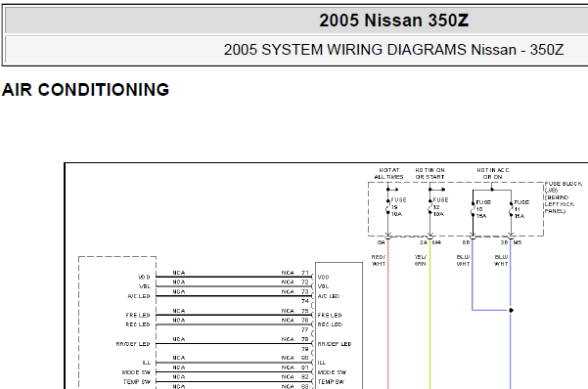Screen dimensions: 588x389
Task: Click pin number 83
Action: pos(305,386)
